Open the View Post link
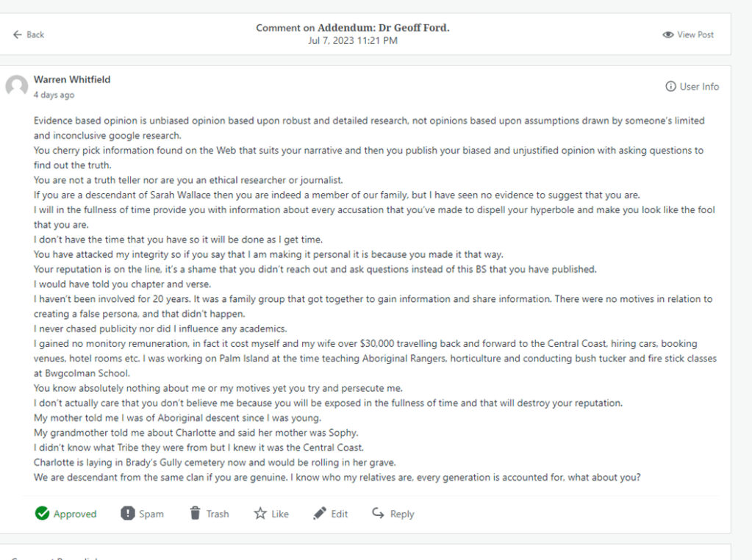The height and width of the screenshot is (560, 752). [x=695, y=35]
